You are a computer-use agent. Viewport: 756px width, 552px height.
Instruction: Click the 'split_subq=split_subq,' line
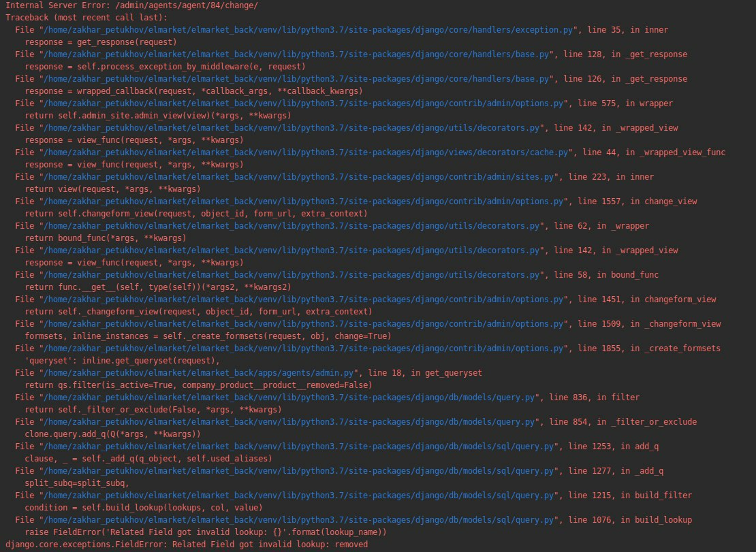(77, 484)
